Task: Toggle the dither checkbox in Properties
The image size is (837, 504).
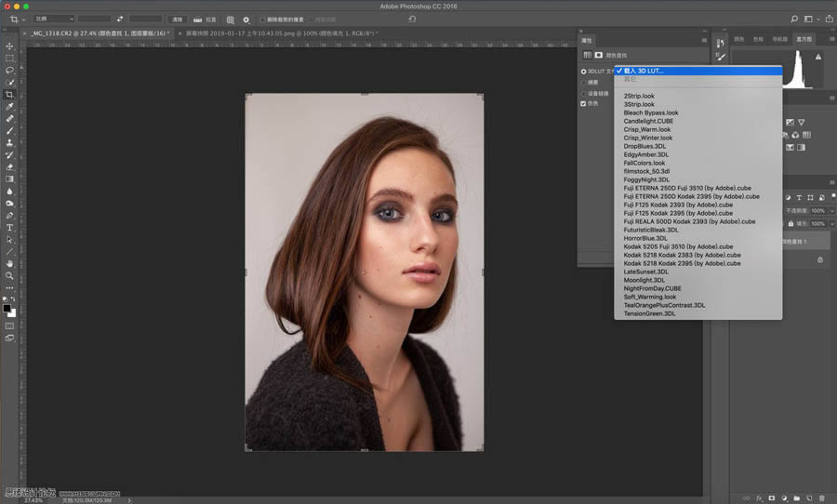Action: pyautogui.click(x=583, y=103)
